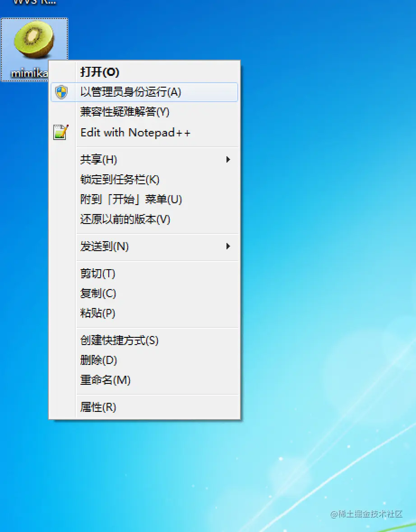This screenshot has width=416, height=532.
Task: Delete the file with 删除(D)
Action: point(144,360)
